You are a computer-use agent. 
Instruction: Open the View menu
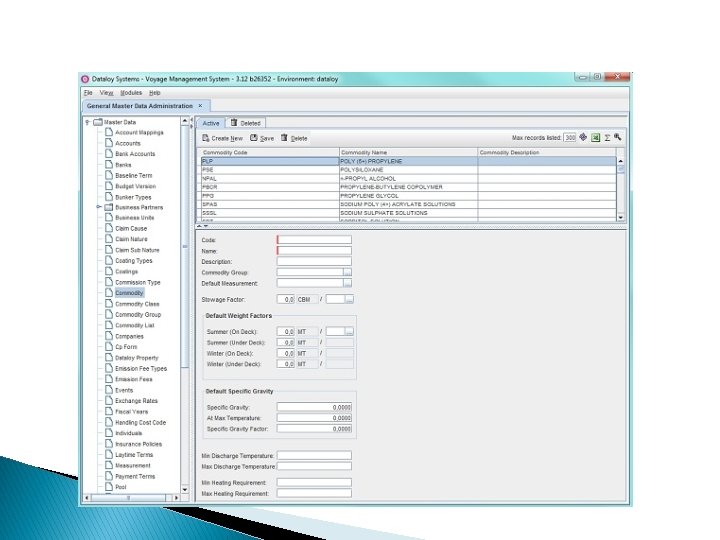pos(107,93)
